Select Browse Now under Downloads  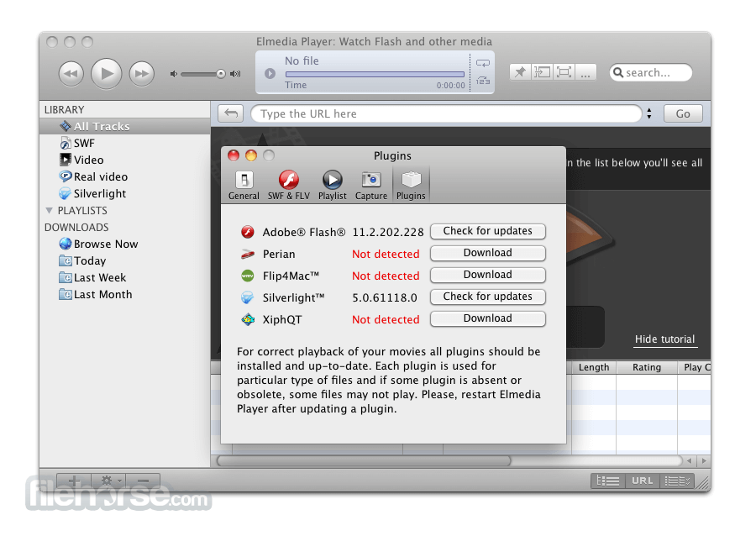click(x=125, y=244)
